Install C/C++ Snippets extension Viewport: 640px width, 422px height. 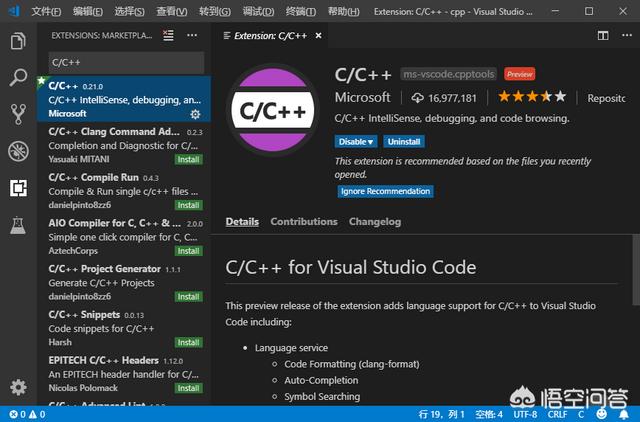tap(188, 342)
